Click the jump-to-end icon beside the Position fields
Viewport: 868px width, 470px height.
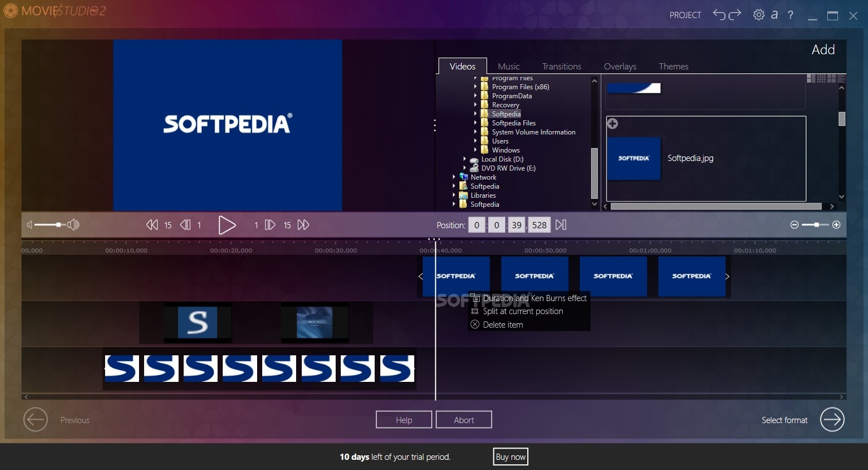coord(561,225)
